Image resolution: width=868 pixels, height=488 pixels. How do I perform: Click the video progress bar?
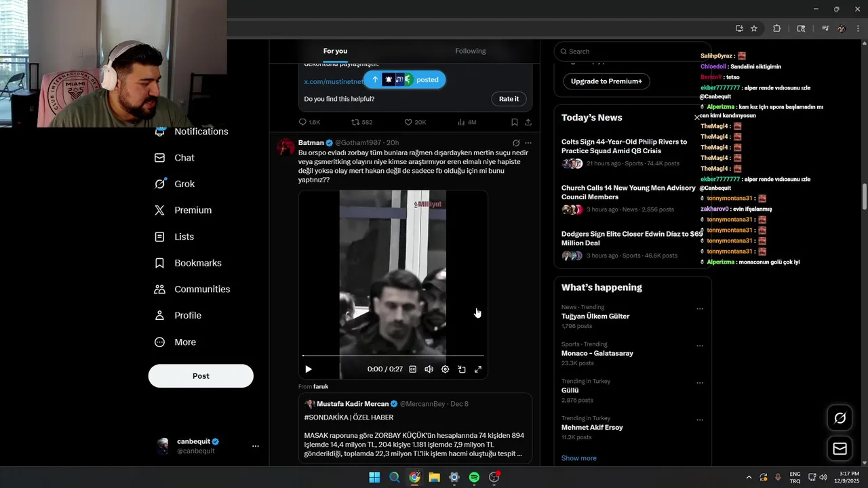pos(393,355)
